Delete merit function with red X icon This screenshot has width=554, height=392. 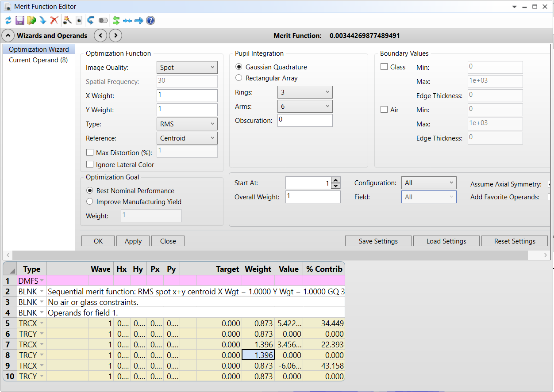click(54, 20)
